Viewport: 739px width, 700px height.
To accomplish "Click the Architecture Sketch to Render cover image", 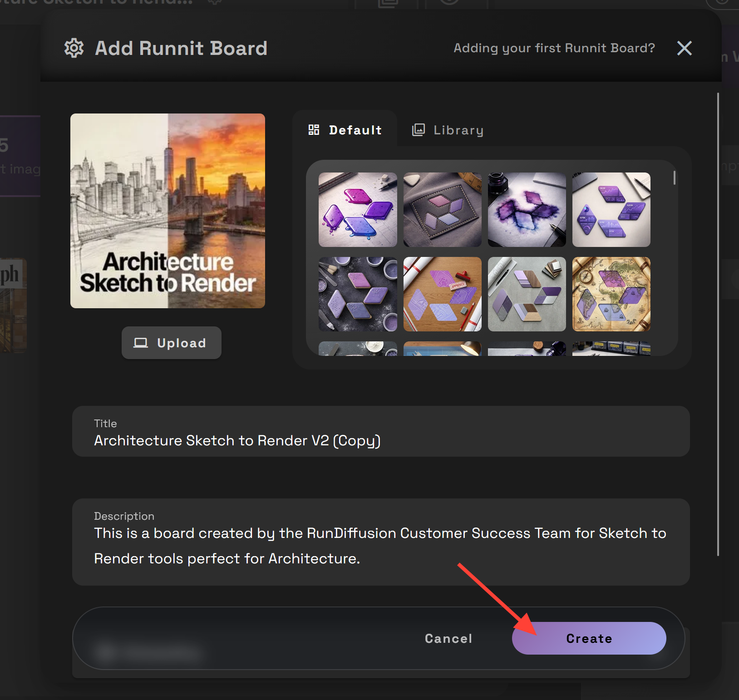I will click(168, 211).
